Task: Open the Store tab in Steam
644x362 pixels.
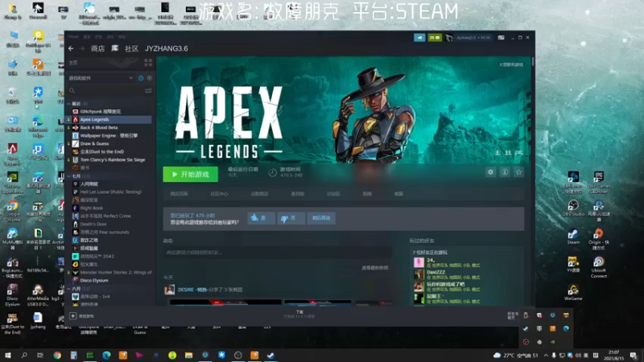Action: click(97, 48)
